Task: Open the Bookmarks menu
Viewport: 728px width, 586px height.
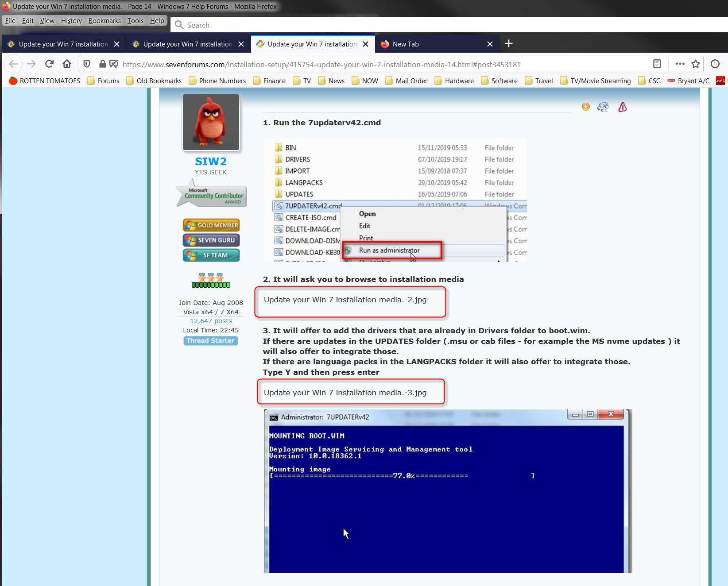Action: [105, 21]
